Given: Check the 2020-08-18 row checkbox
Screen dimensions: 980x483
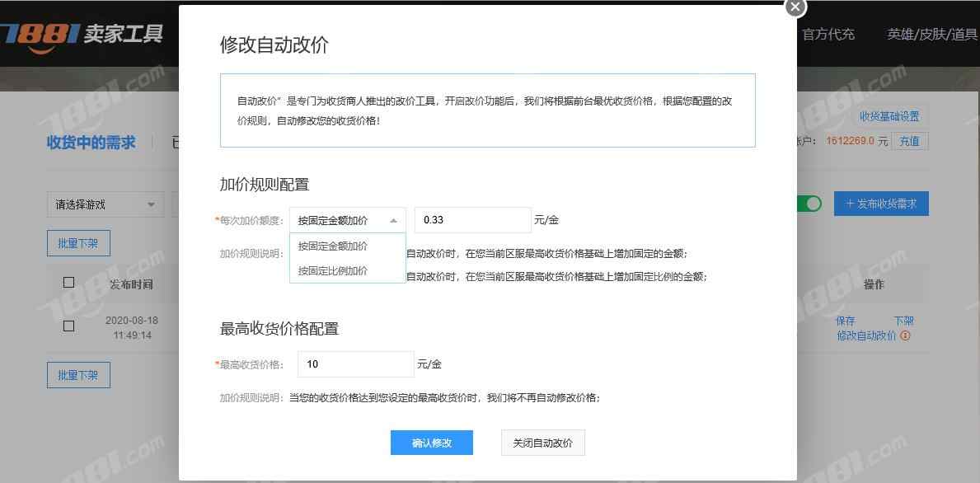Looking at the screenshot, I should pos(68,326).
